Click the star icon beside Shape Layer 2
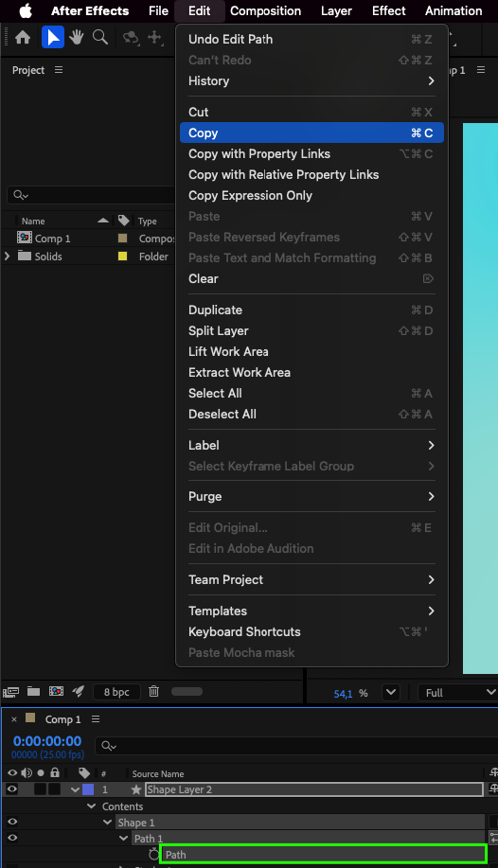Viewport: 498px width, 868px height. pos(136,789)
